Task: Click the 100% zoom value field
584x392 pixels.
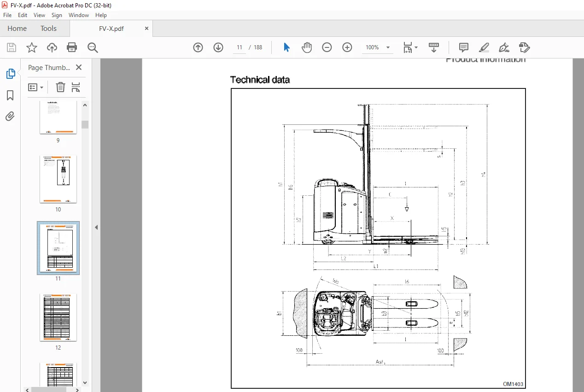Action: pyautogui.click(x=372, y=47)
